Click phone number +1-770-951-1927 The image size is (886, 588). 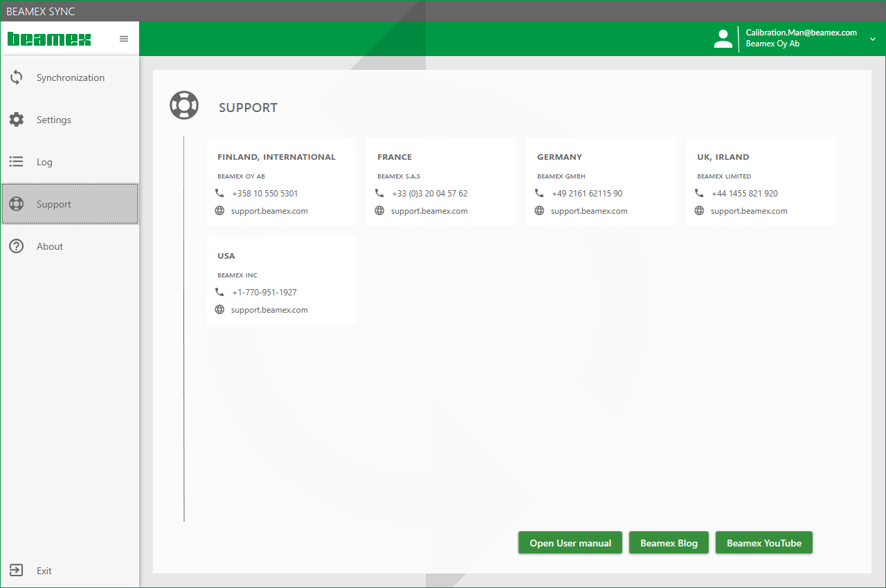pyautogui.click(x=264, y=293)
